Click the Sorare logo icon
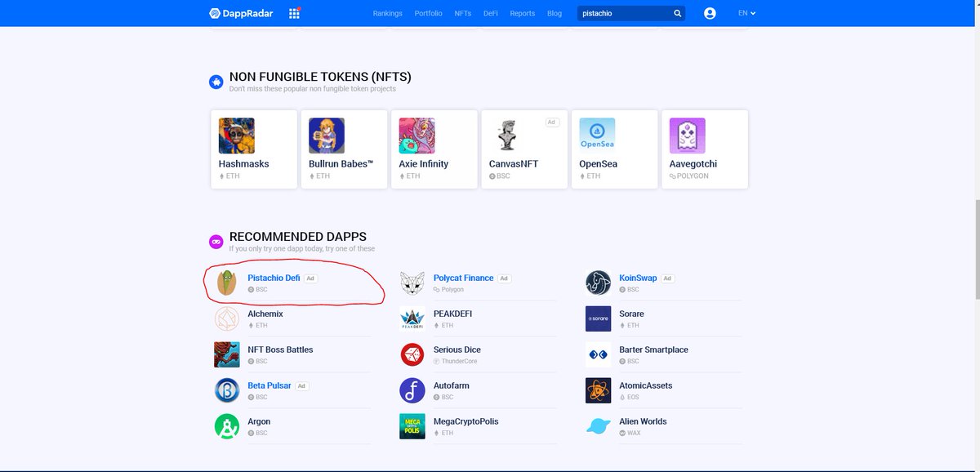 tap(598, 319)
